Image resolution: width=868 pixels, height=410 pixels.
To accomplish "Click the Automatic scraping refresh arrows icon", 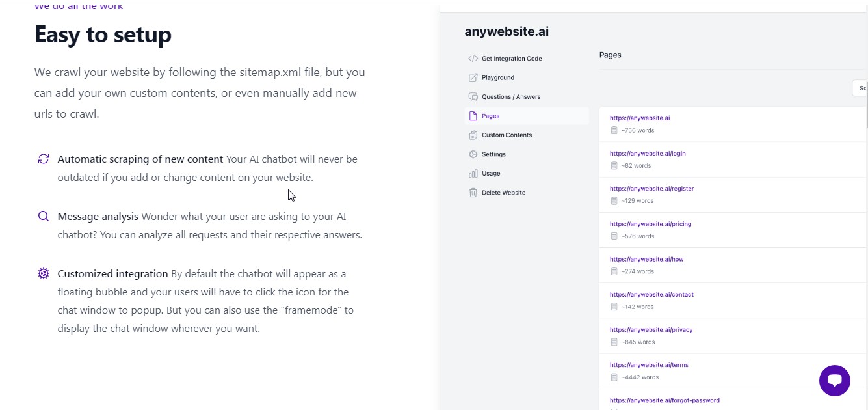I will click(x=44, y=159).
